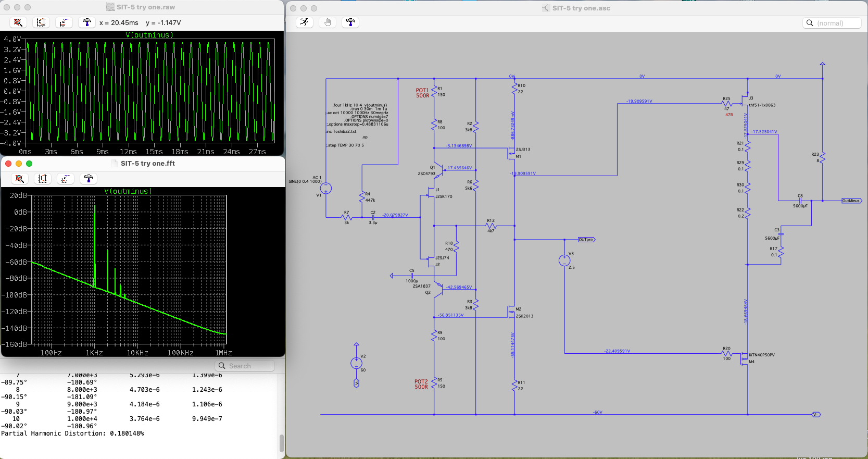Select the V2 60V voltage source symbol
868x459 pixels.
356,363
